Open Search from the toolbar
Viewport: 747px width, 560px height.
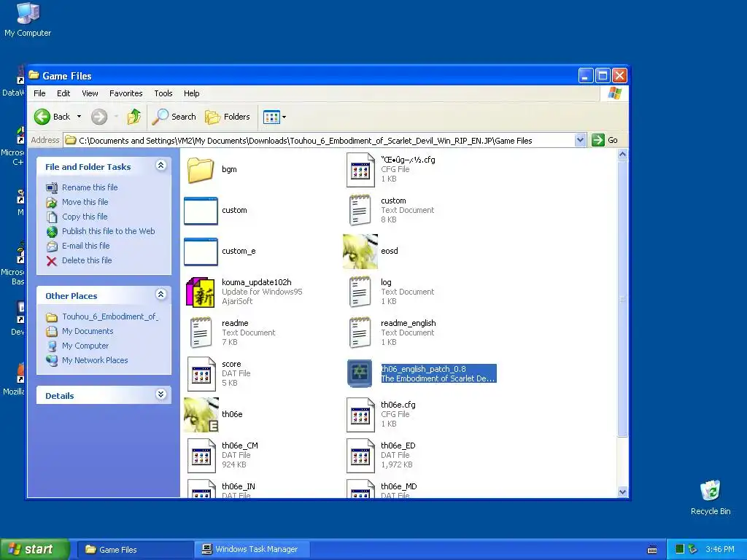coord(174,117)
